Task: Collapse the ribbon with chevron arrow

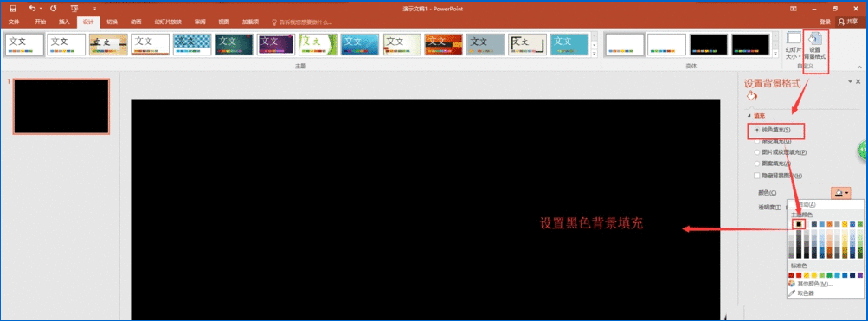Action: [858, 67]
